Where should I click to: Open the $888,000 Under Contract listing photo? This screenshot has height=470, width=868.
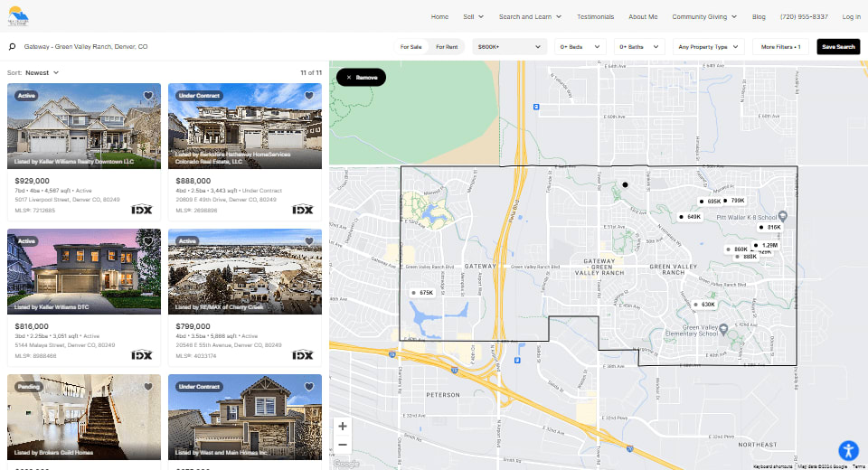tap(245, 127)
